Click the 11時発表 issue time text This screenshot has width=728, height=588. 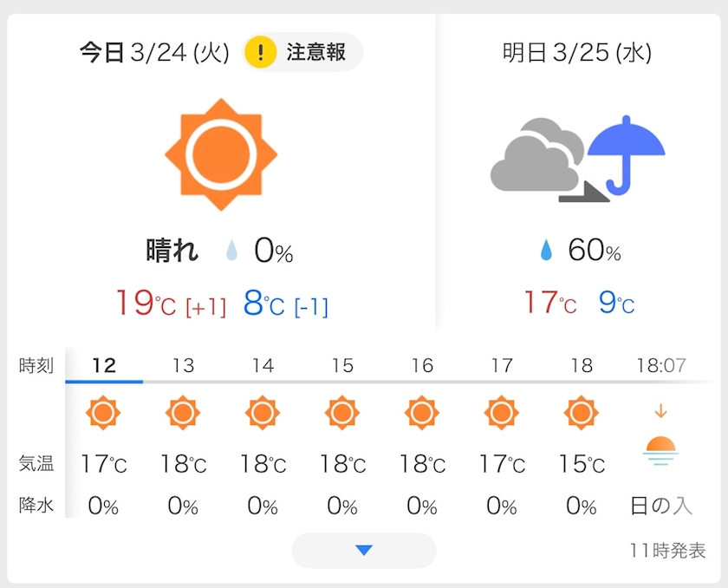[x=667, y=551]
